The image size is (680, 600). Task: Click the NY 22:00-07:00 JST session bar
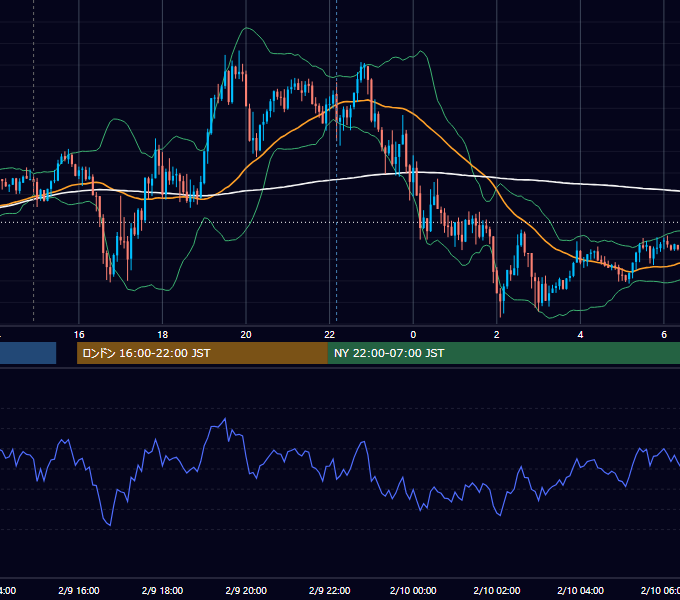tap(503, 353)
